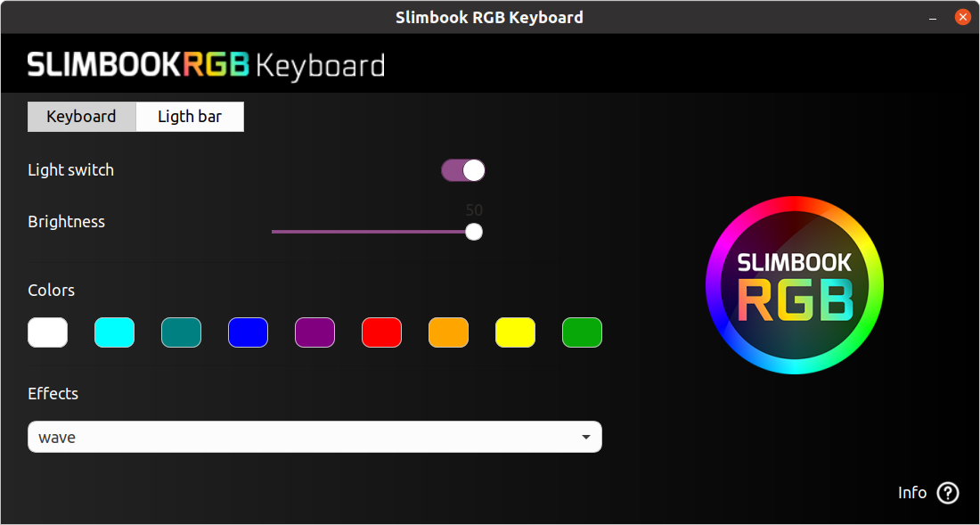
Task: Select the green color swatch
Action: (x=582, y=332)
